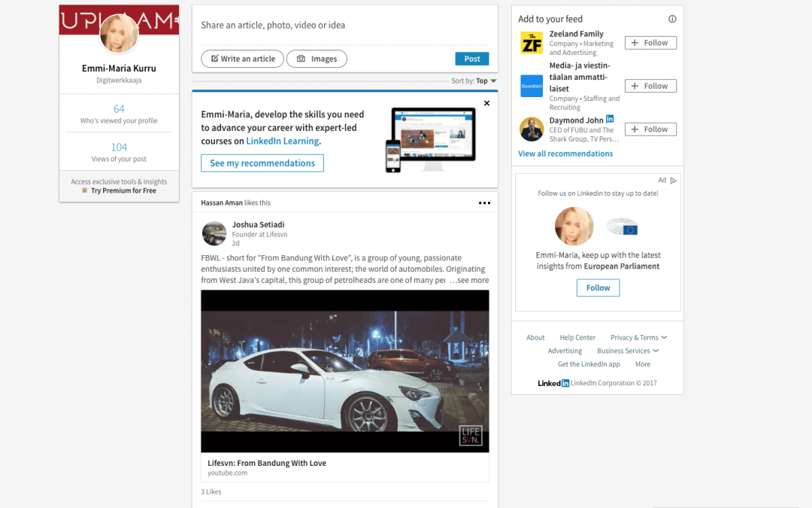
Task: Click the LinkedIn logo in the footer
Action: point(553,383)
